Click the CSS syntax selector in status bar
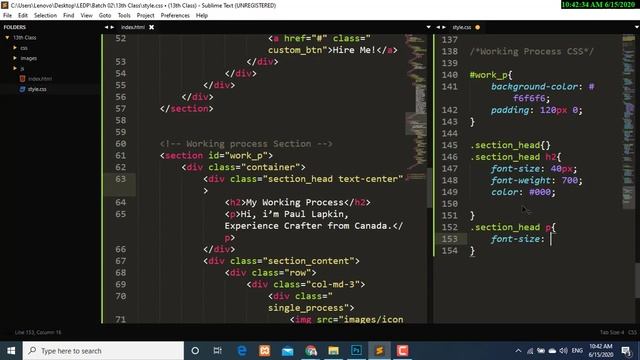 [632, 332]
